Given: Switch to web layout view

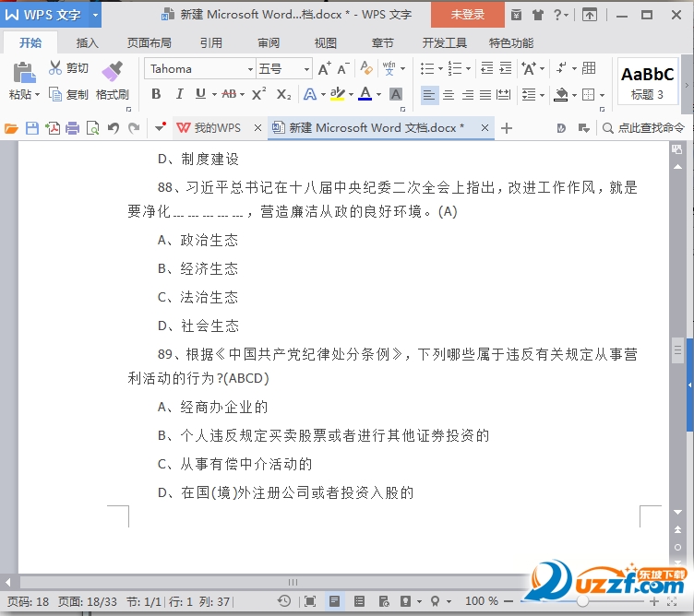Looking at the screenshot, I should point(384,601).
